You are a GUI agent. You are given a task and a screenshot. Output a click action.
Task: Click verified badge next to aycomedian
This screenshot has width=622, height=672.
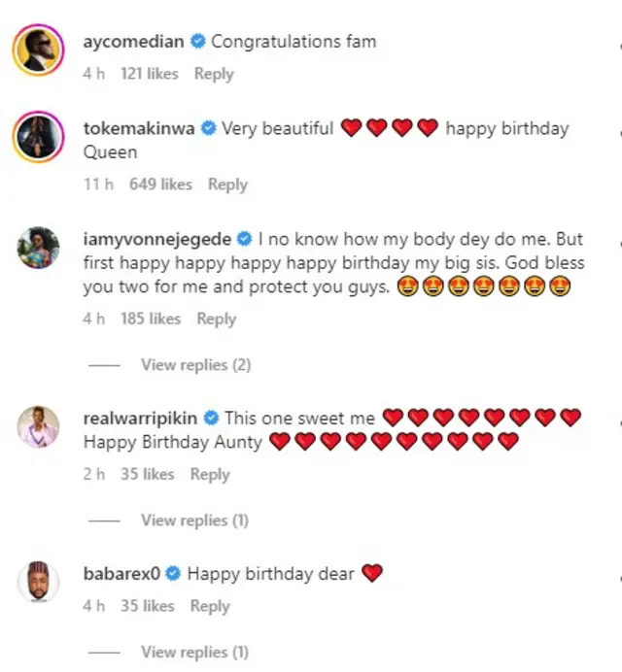pyautogui.click(x=198, y=42)
